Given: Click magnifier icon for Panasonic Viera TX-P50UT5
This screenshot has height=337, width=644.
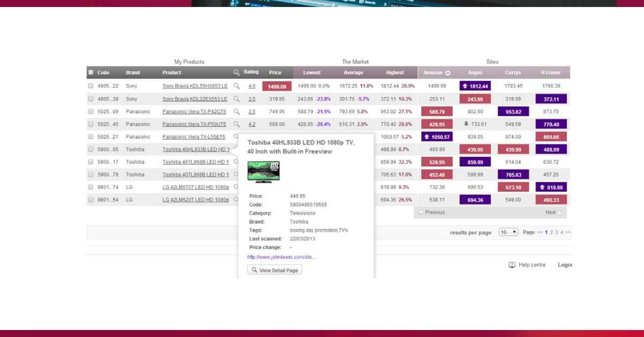Looking at the screenshot, I should [x=236, y=124].
